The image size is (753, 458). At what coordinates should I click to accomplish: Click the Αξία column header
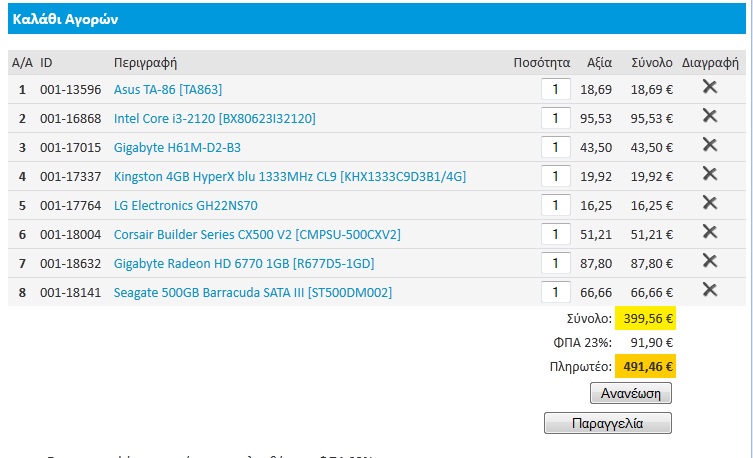pos(599,63)
